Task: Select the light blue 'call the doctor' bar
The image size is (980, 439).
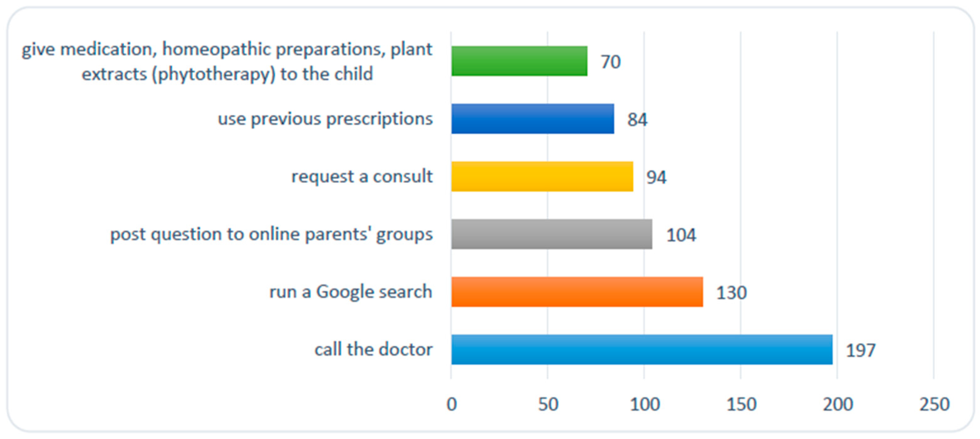Action: 641,350
